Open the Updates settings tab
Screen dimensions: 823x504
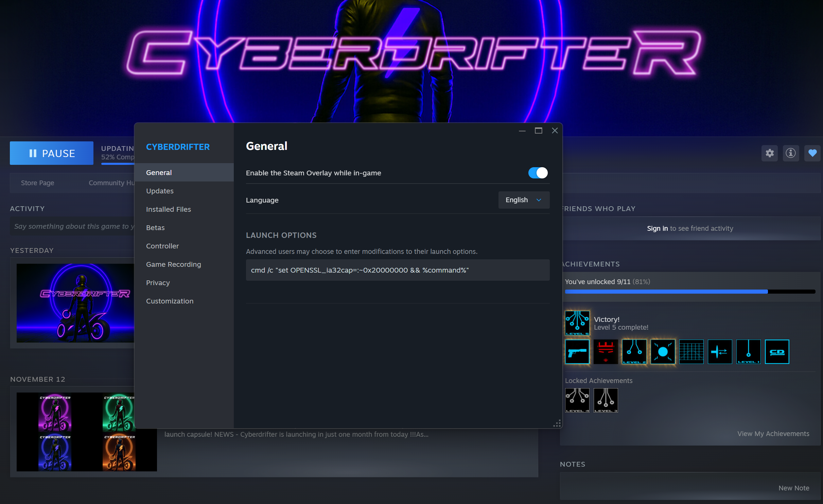pos(184,191)
